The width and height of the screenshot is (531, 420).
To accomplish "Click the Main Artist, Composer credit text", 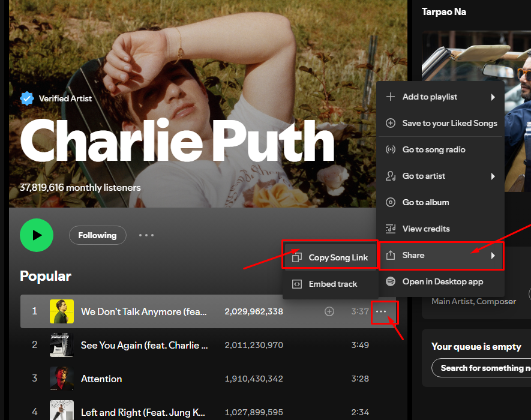I will point(474,301).
